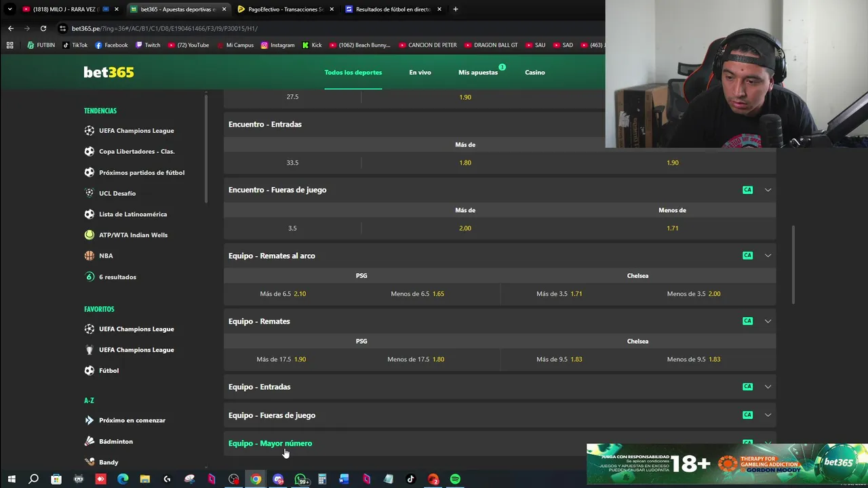868x488 pixels.
Task: Go to Casino tab
Action: point(535,73)
